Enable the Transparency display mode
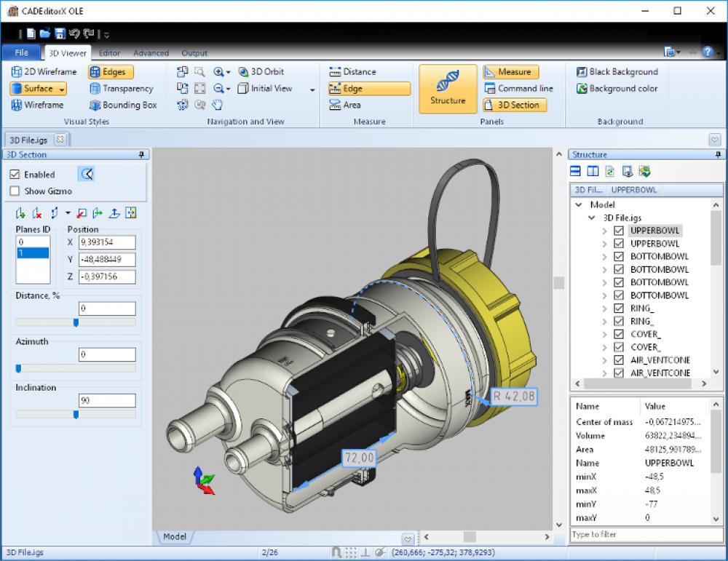Viewport: 728px width, 561px height. click(122, 88)
